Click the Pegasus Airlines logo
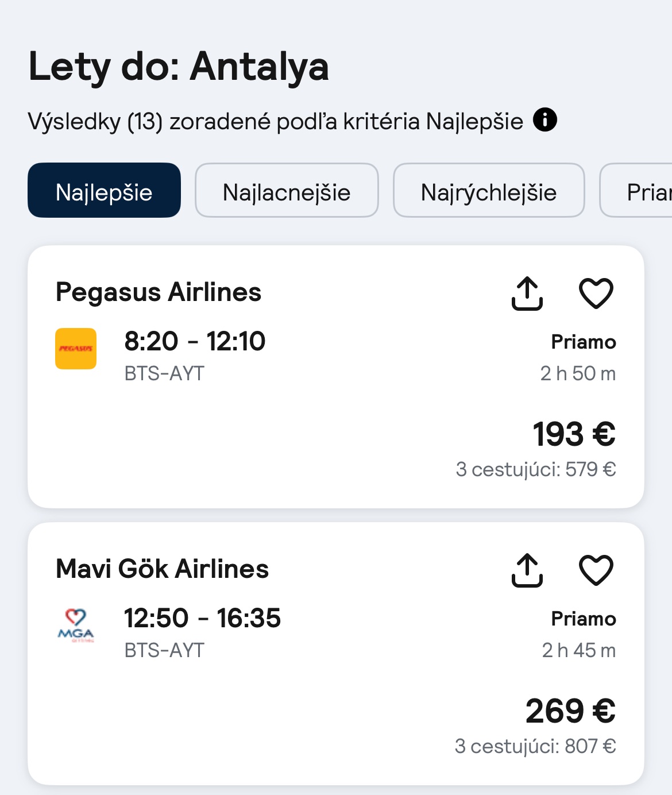The height and width of the screenshot is (795, 672). [76, 349]
